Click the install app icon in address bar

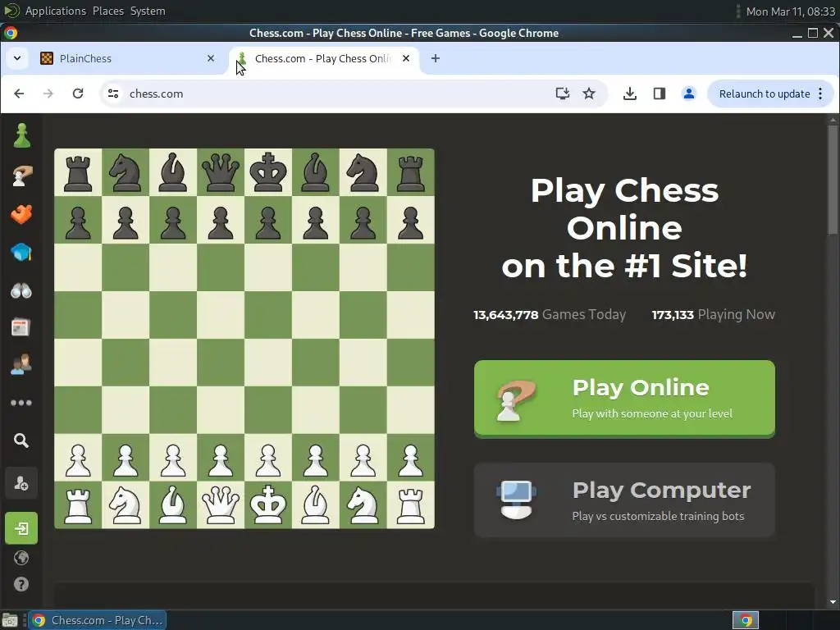pyautogui.click(x=563, y=94)
